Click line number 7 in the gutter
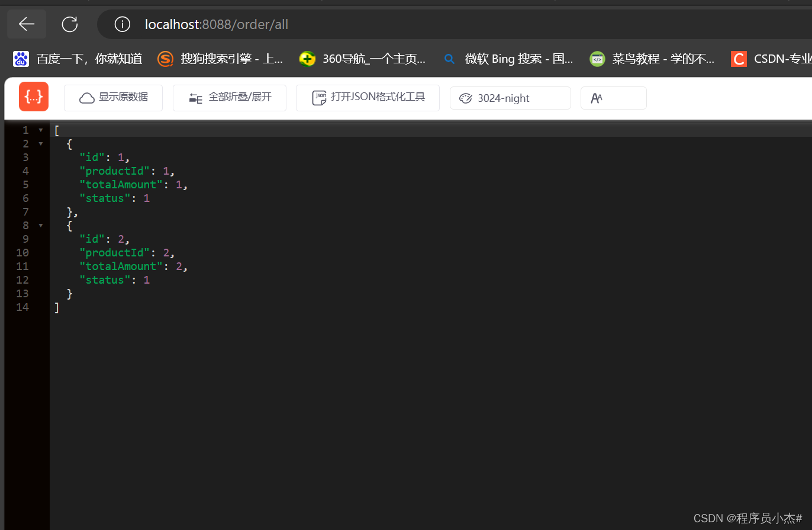 25,212
